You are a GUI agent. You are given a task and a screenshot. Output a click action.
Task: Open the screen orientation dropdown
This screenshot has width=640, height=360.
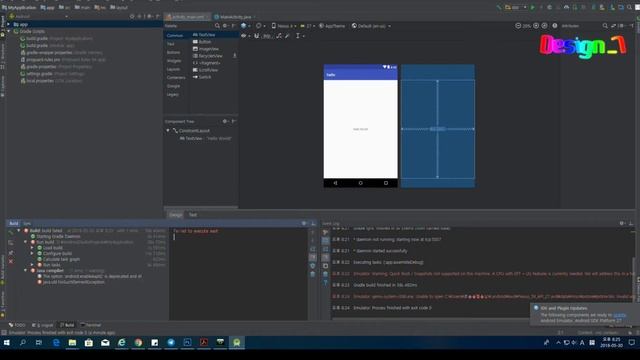coord(260,26)
